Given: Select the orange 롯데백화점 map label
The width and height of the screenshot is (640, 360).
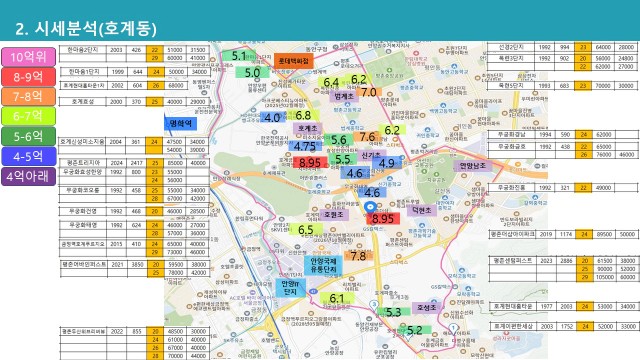Looking at the screenshot, I should tap(293, 61).
